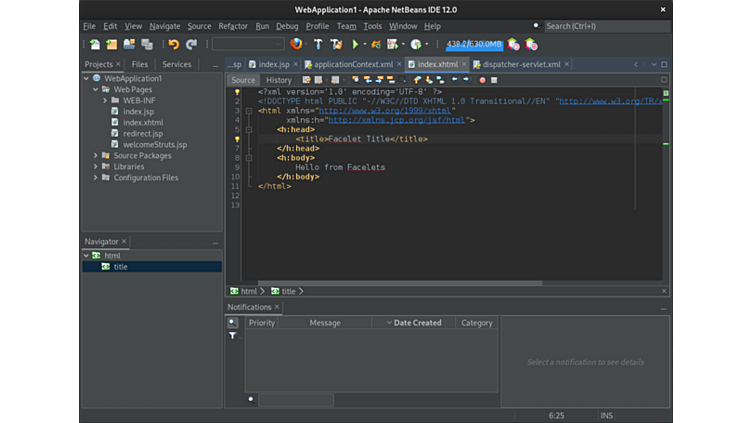Expand the WEB-INF folder

(105, 100)
